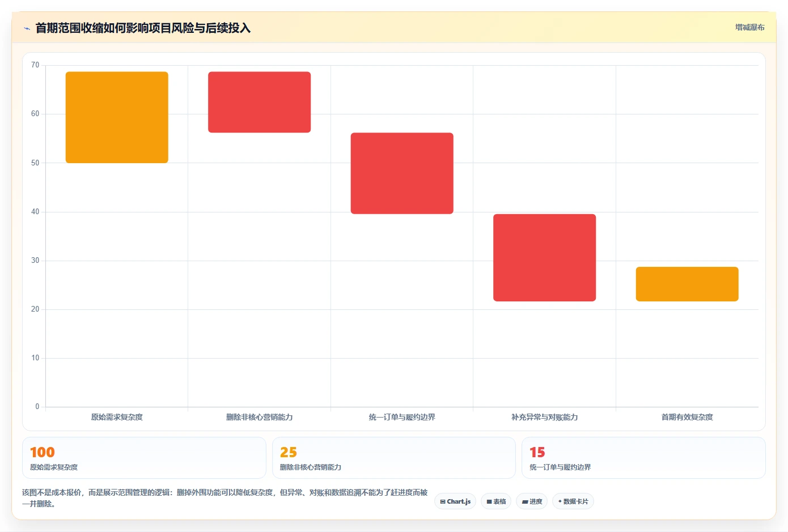Click the y-axis value 0
Viewport: 788px width, 532px height.
[37, 407]
